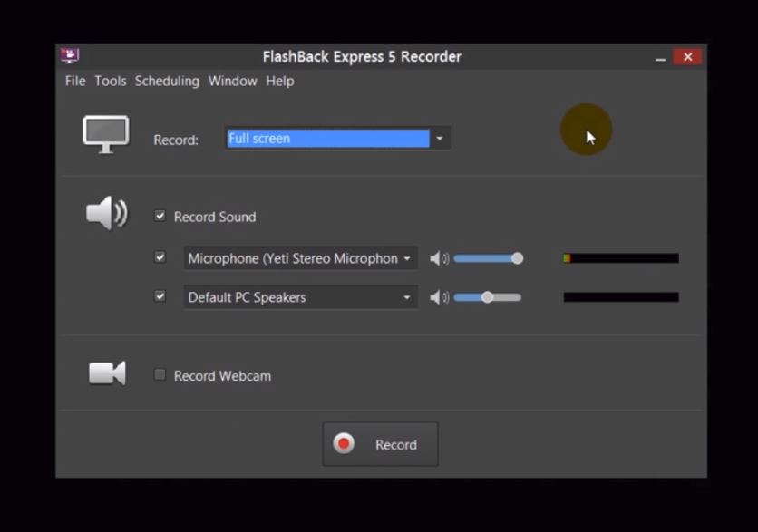Click the microphone volume slider
Screen dimensions: 758x532
488,258
